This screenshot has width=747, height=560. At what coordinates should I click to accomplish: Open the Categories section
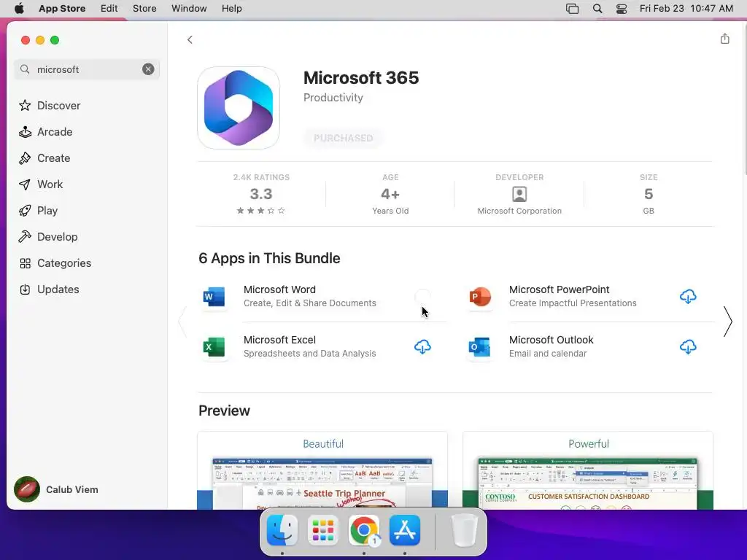click(x=55, y=262)
